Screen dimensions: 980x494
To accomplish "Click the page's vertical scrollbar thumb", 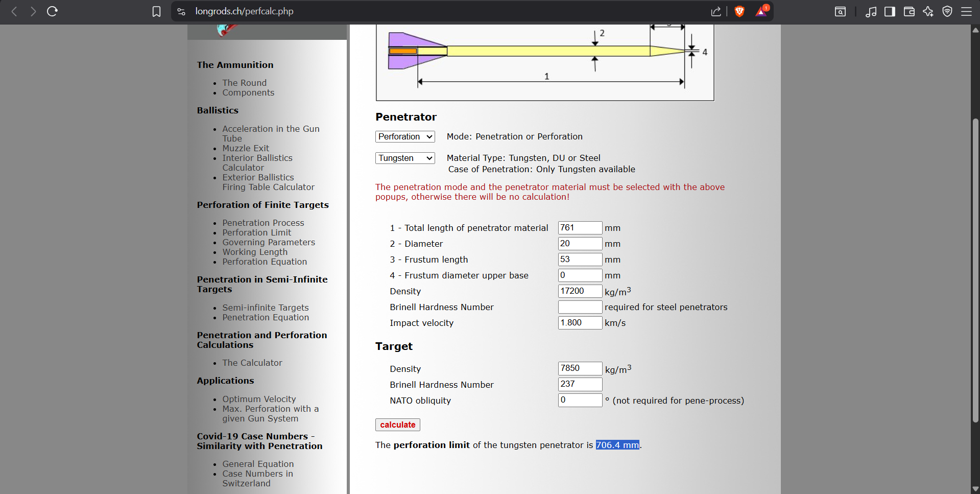I will 975,271.
